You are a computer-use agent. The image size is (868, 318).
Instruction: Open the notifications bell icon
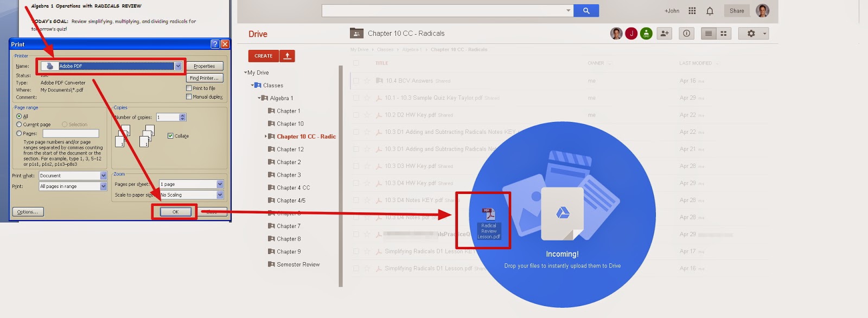pyautogui.click(x=710, y=11)
